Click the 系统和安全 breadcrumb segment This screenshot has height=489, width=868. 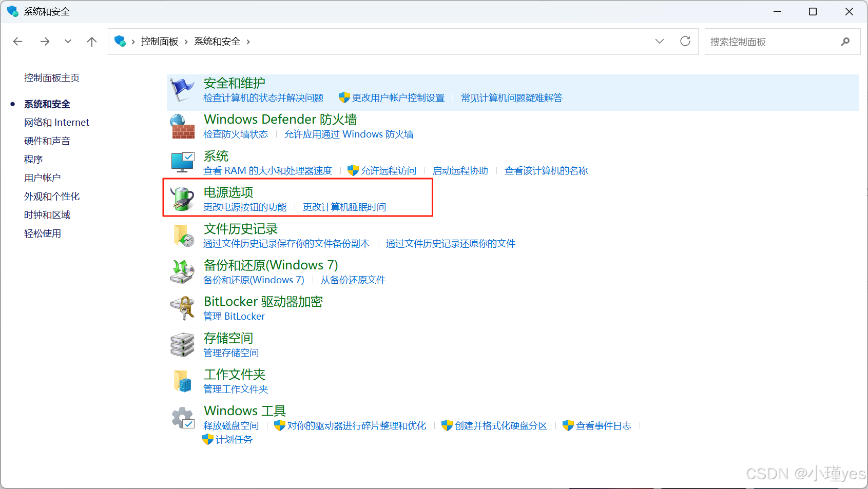pos(217,42)
